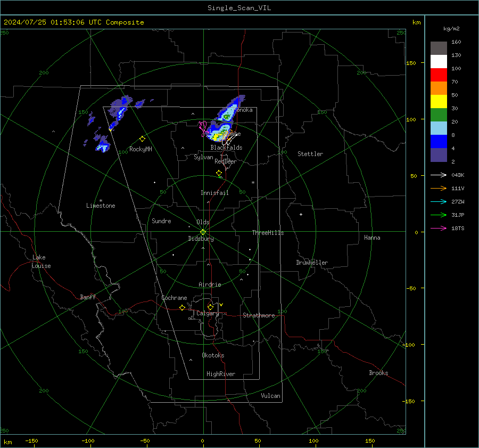Click the light blue 8-20 legend swatch
Viewport: 479px width, 448px height.
[x=439, y=128]
